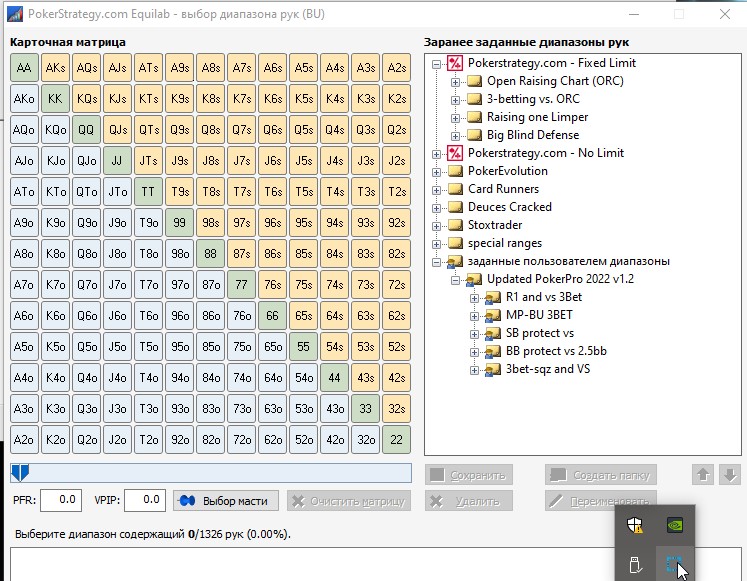
Task: Select the SB protect vs tree item
Action: [540, 333]
